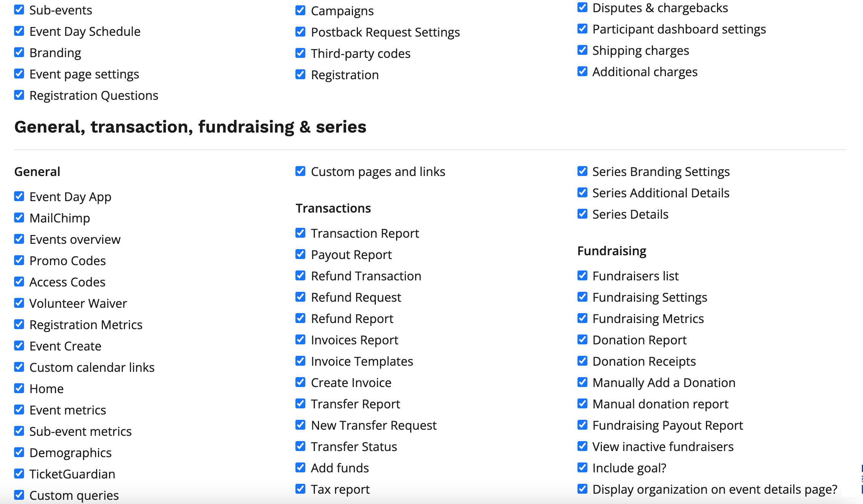Uncheck Custom pages and links

click(300, 171)
